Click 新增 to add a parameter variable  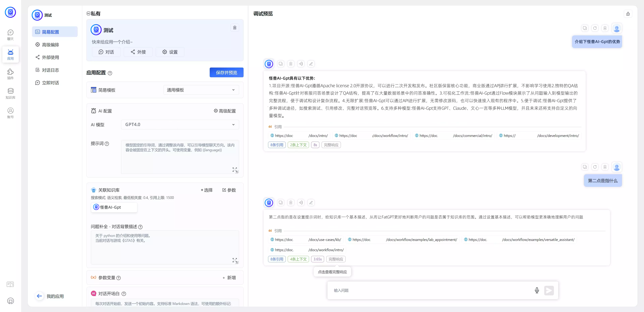(x=229, y=278)
